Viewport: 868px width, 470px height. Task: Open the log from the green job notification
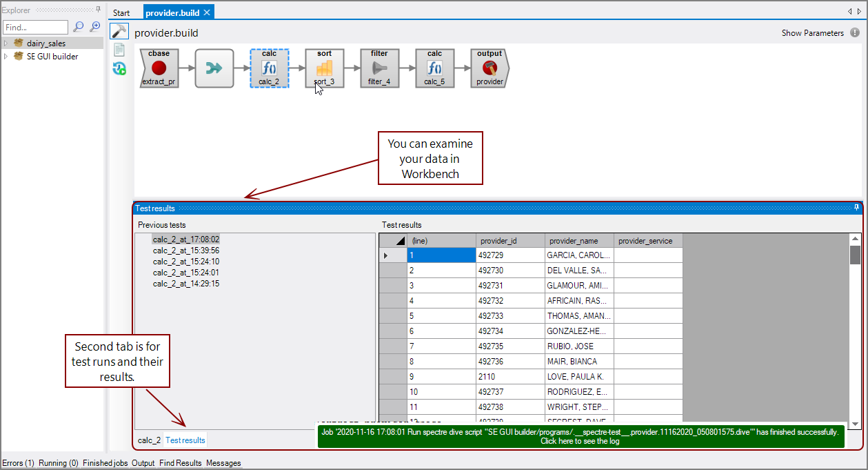coord(580,441)
